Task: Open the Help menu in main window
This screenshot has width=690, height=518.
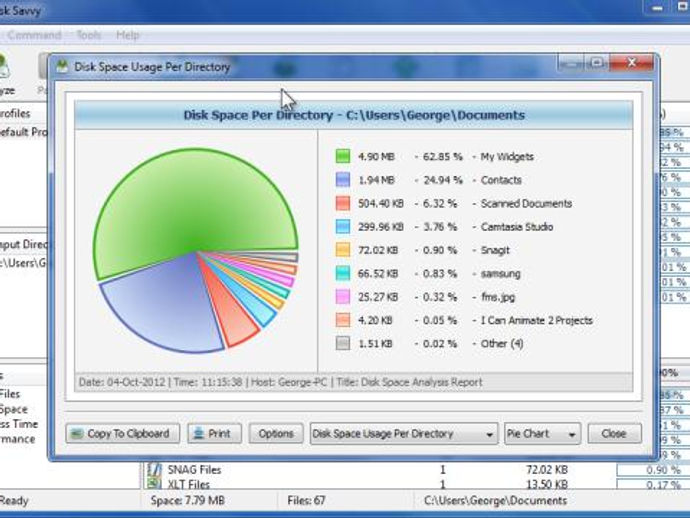Action: 128,35
